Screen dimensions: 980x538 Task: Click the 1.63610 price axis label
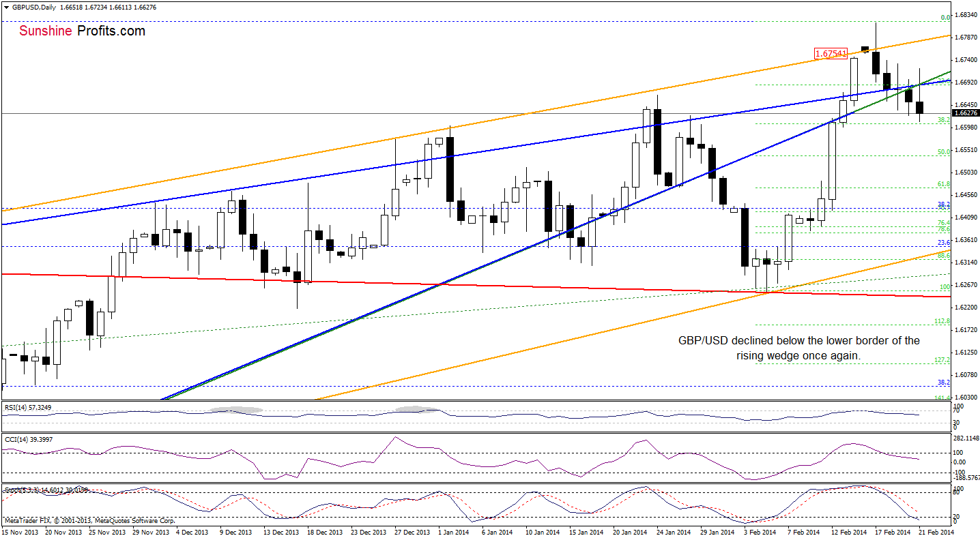click(x=967, y=240)
